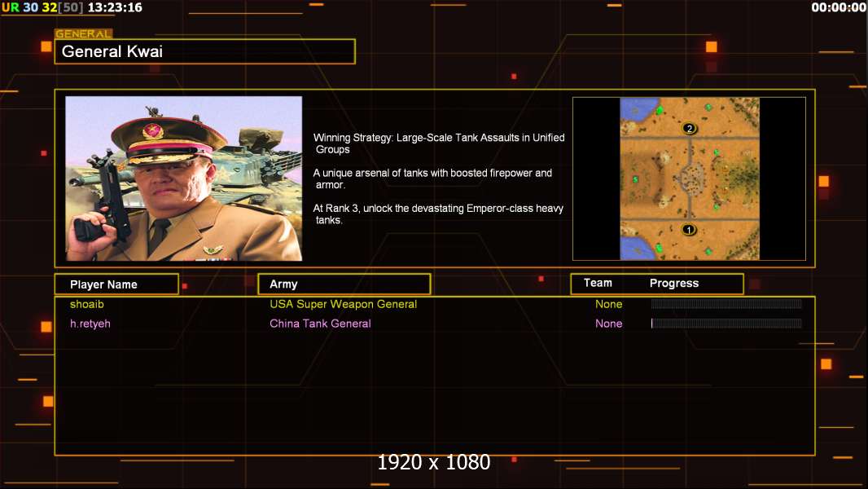Click shoaib's loading progress bar

coord(726,303)
